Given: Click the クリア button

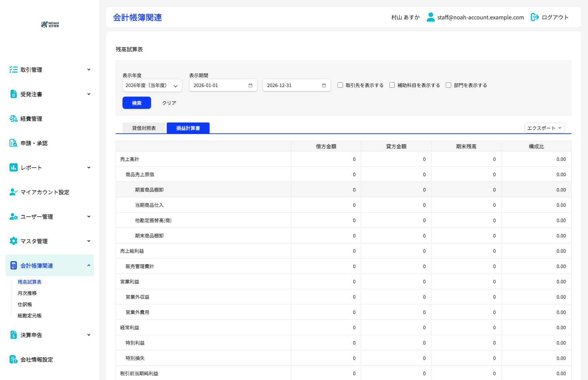Looking at the screenshot, I should pyautogui.click(x=169, y=103).
